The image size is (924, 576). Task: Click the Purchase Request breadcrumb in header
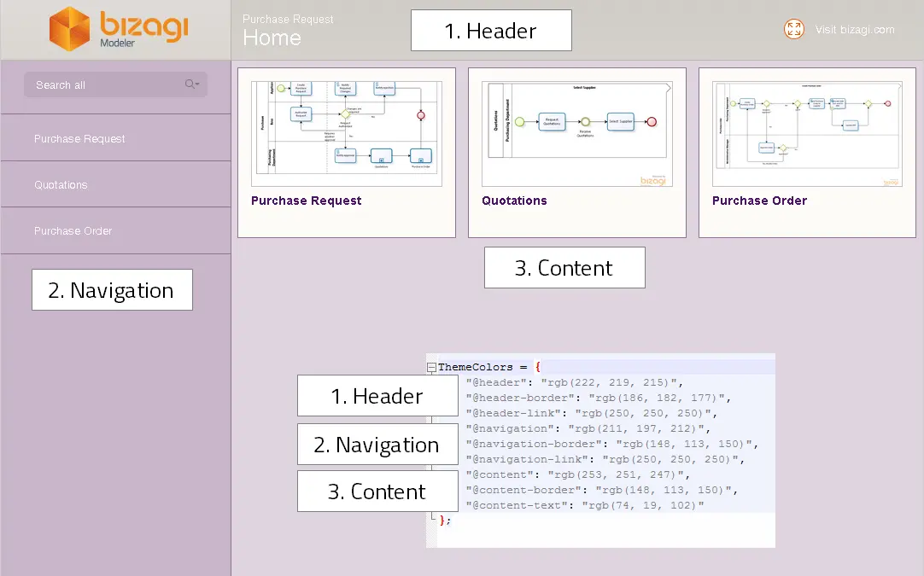click(288, 19)
